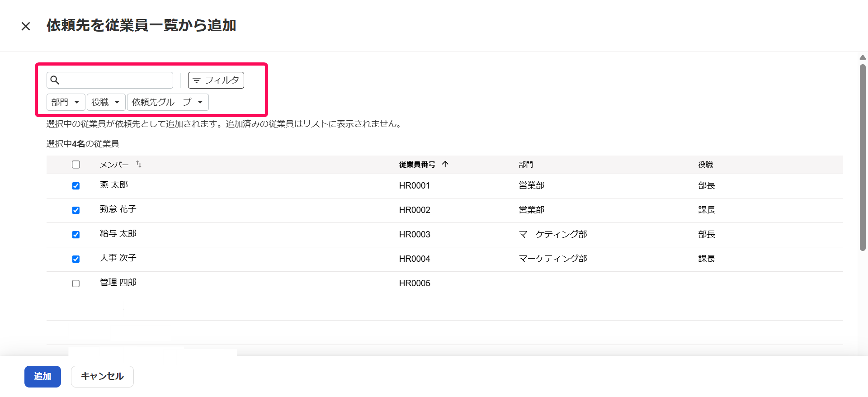Click the メンバー column header label
This screenshot has width=868, height=397.
tap(114, 165)
